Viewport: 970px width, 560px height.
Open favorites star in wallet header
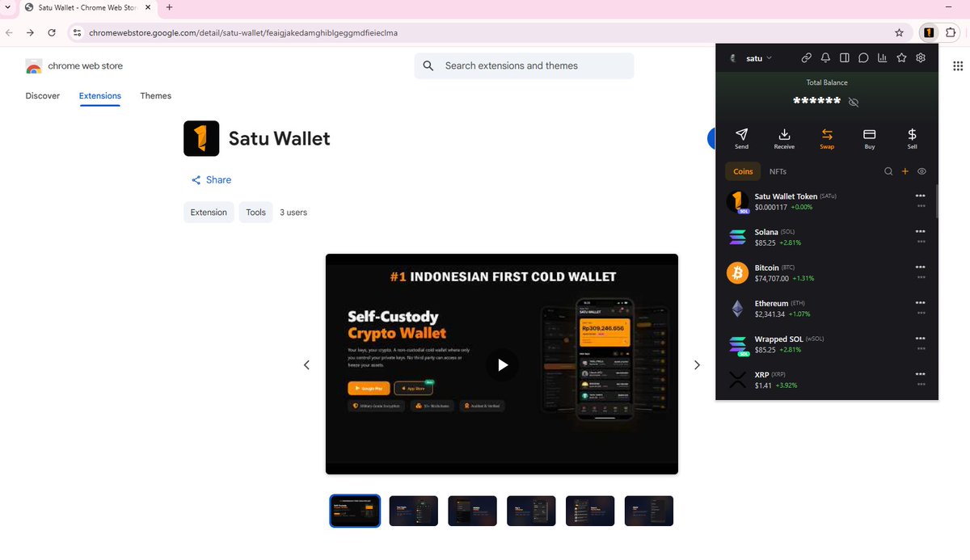point(901,58)
